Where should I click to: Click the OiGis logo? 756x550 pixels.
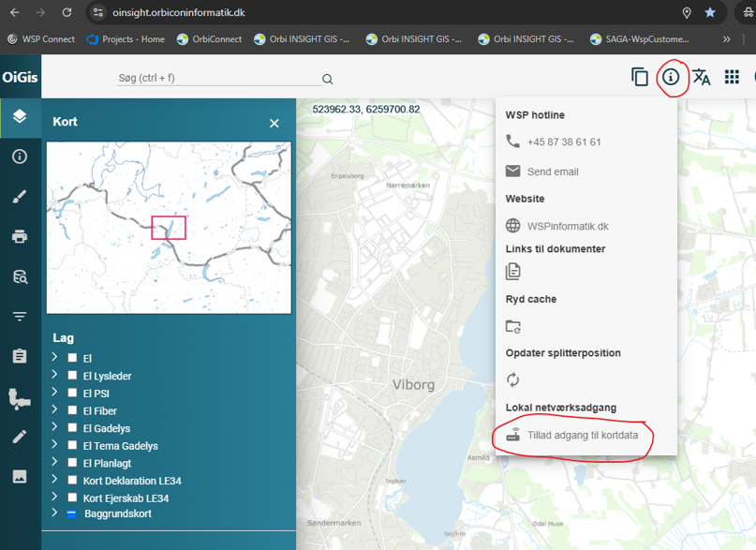click(21, 77)
